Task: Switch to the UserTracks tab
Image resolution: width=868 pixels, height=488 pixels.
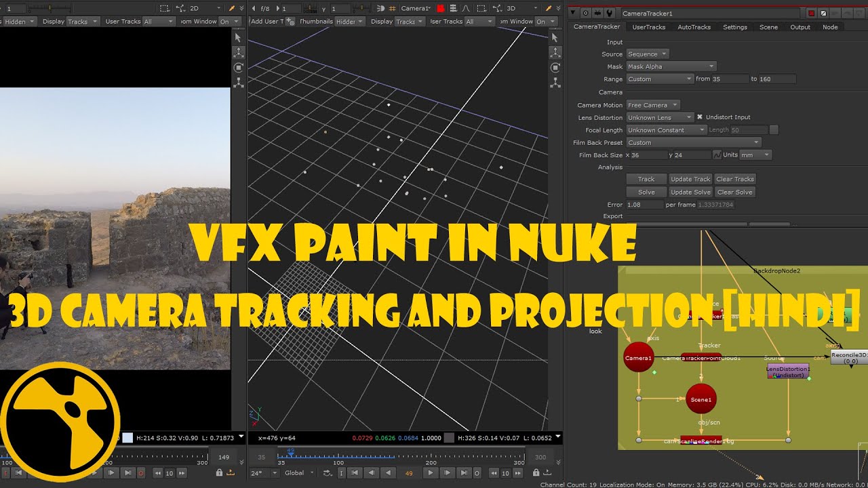Action: click(x=649, y=27)
